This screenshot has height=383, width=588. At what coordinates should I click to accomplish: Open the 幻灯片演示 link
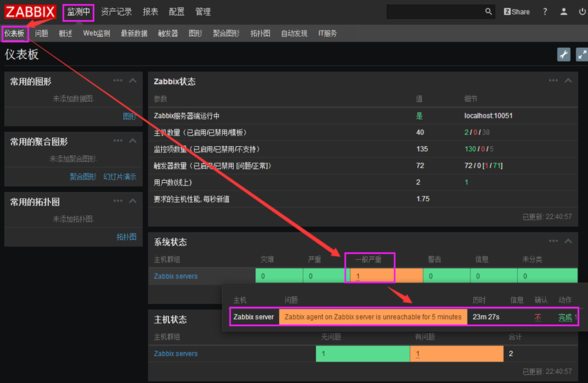tap(120, 177)
